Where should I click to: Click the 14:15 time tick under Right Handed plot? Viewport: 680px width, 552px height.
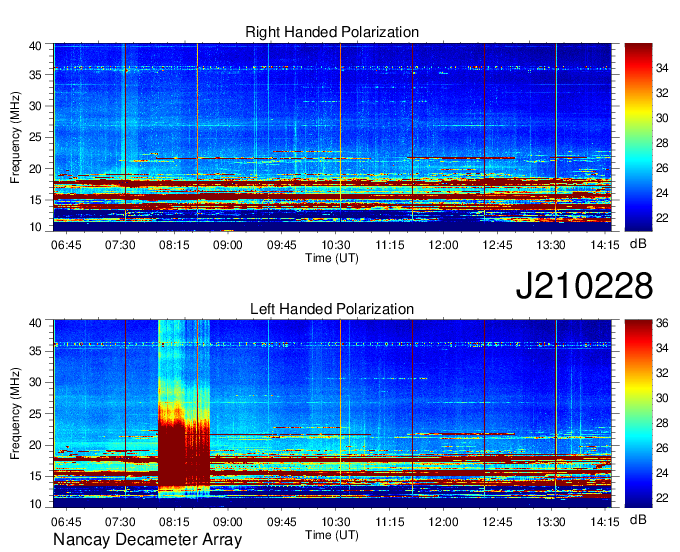605,245
